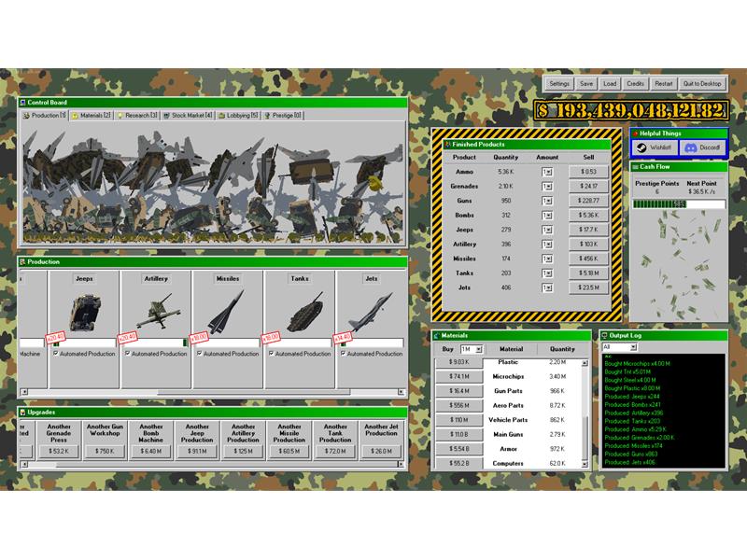The height and width of the screenshot is (560, 747).
Task: Open the Ammo sell amount dropdown
Action: [547, 172]
